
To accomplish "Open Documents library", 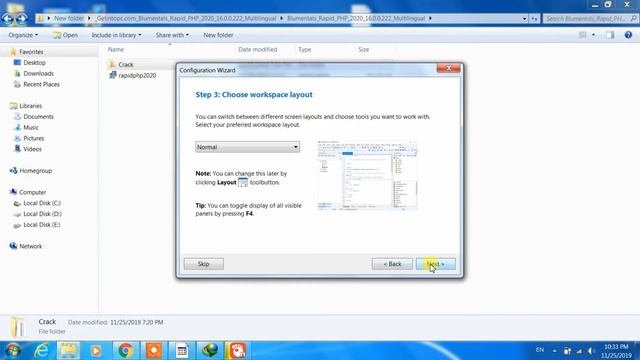I will point(38,117).
